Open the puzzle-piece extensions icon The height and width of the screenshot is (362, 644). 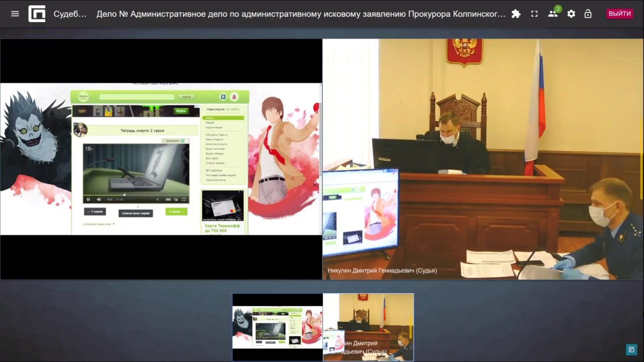pyautogui.click(x=516, y=14)
